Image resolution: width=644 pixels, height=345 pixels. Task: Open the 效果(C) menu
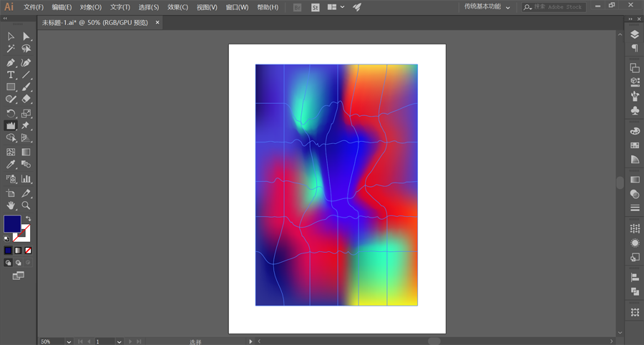[x=177, y=7]
